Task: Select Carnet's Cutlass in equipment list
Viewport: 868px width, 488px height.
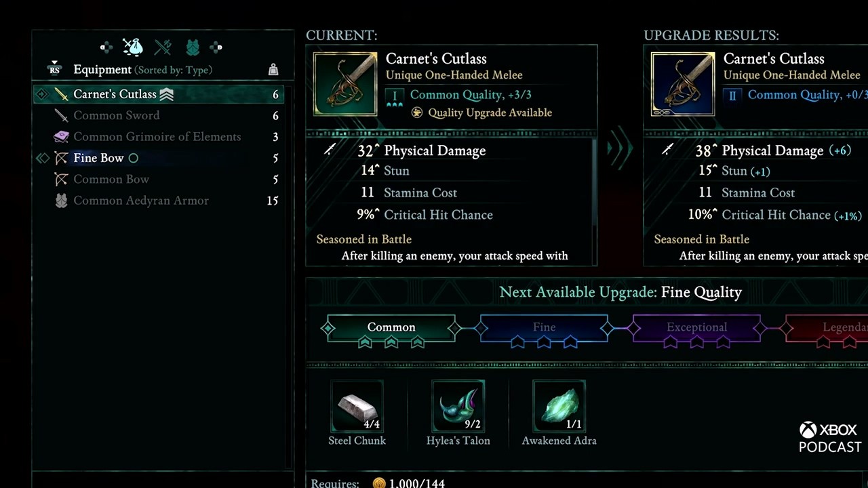Action: pos(115,94)
